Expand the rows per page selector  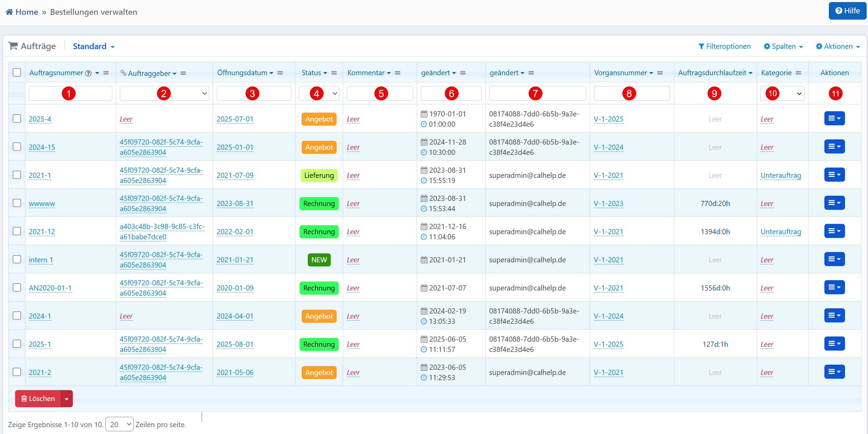[119, 424]
